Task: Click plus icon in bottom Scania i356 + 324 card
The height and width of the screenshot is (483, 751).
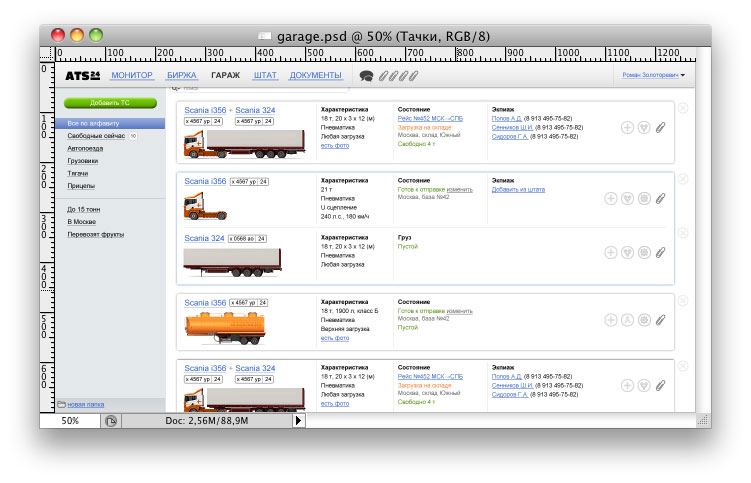Action: 627,385
